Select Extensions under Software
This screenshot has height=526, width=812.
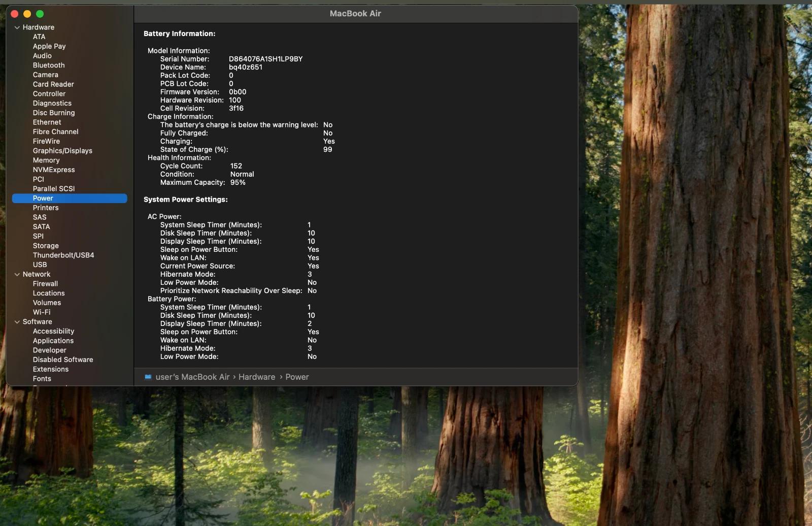(51, 369)
